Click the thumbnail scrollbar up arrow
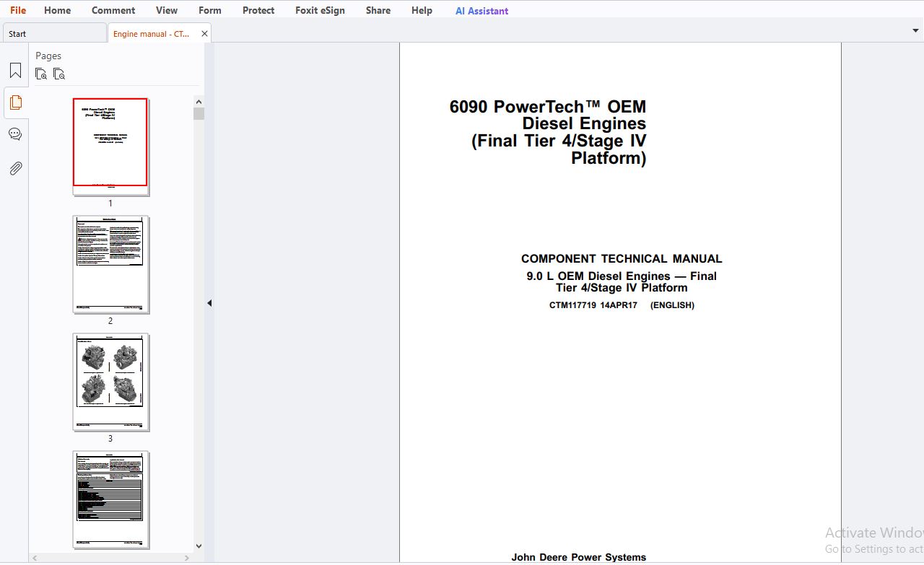 click(x=199, y=101)
